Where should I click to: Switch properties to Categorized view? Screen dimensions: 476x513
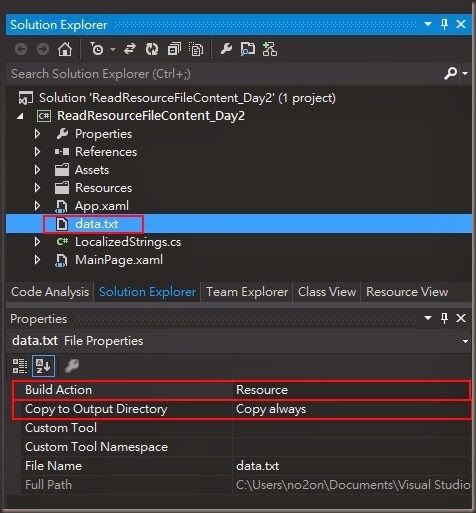tap(20, 366)
